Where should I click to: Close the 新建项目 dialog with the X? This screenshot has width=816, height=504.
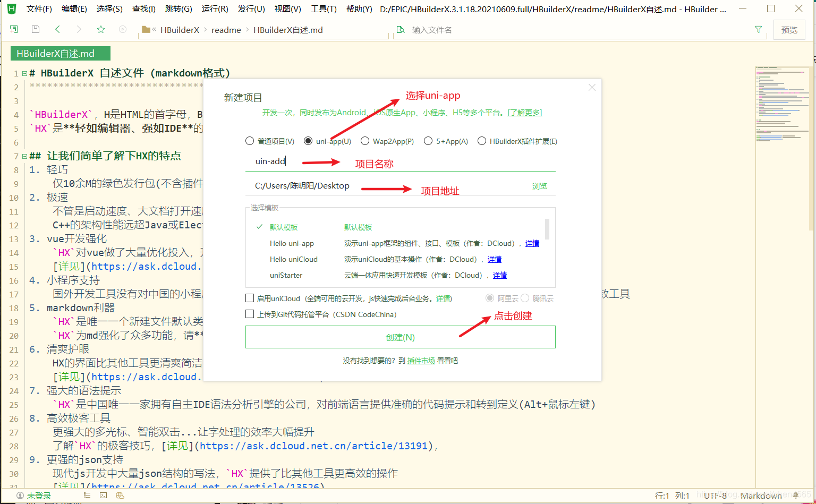pyautogui.click(x=592, y=88)
